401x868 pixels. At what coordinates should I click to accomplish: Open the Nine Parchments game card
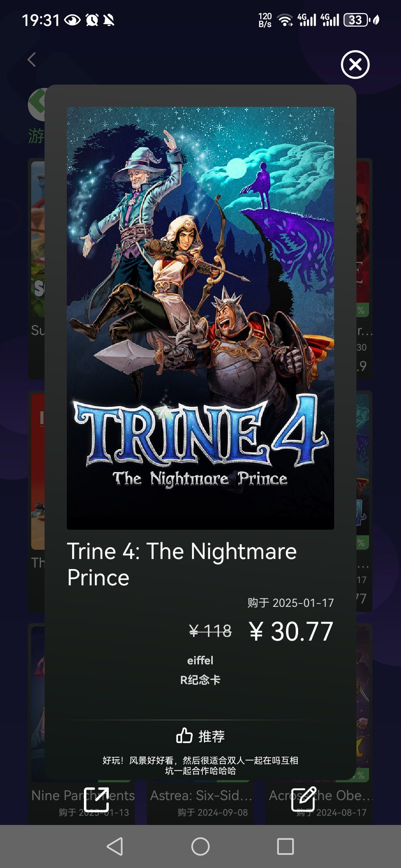pyautogui.click(x=82, y=802)
